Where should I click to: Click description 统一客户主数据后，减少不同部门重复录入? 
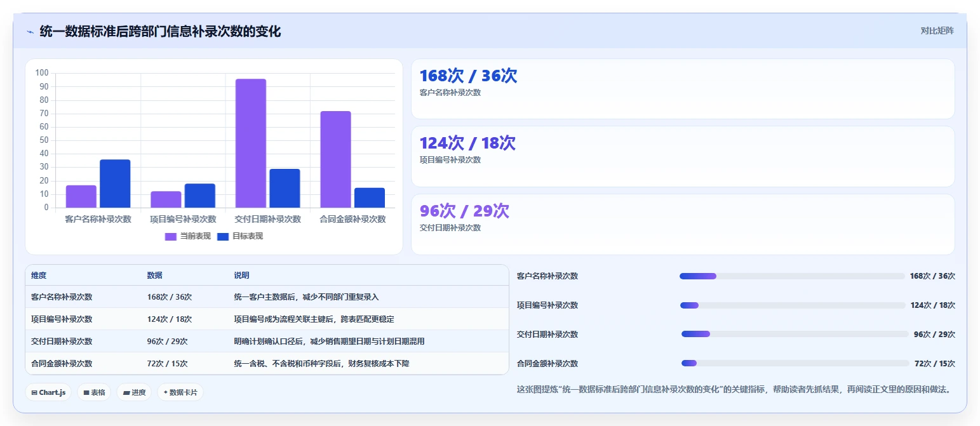pyautogui.click(x=306, y=297)
